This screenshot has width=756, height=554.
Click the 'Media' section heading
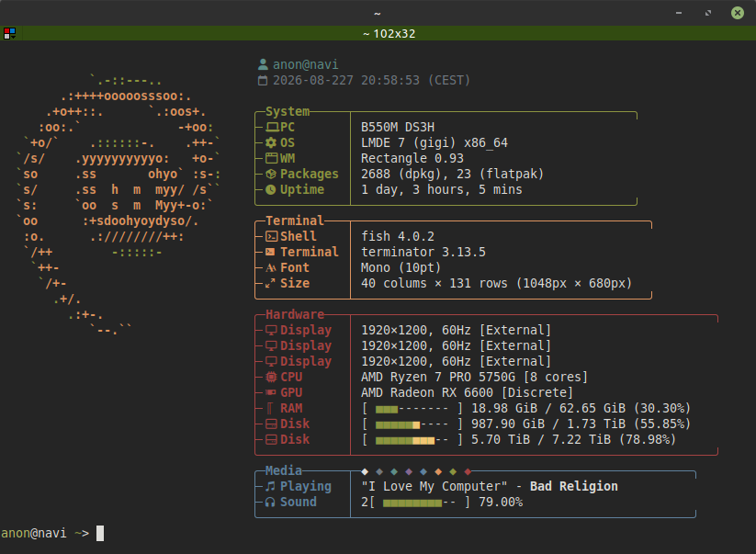[x=284, y=470]
